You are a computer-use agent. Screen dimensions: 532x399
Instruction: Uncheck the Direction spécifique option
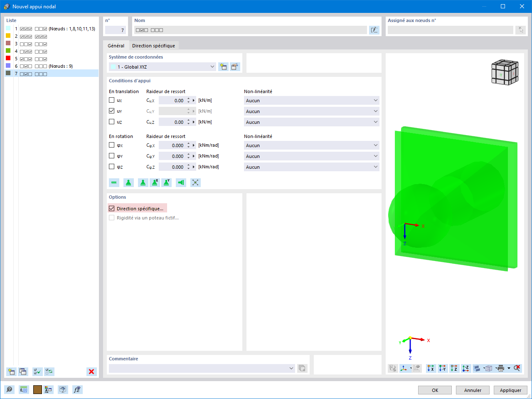click(111, 209)
